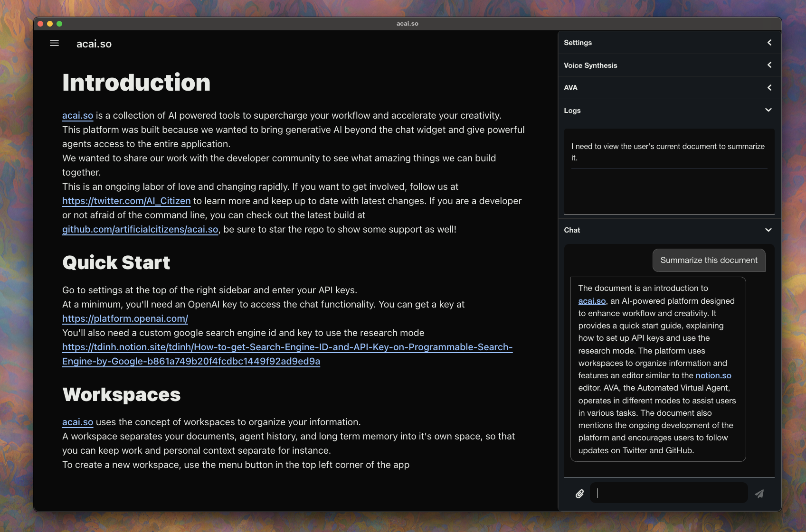Click the line 'To create a new workspace'
This screenshot has height=532, width=806.
(x=236, y=465)
